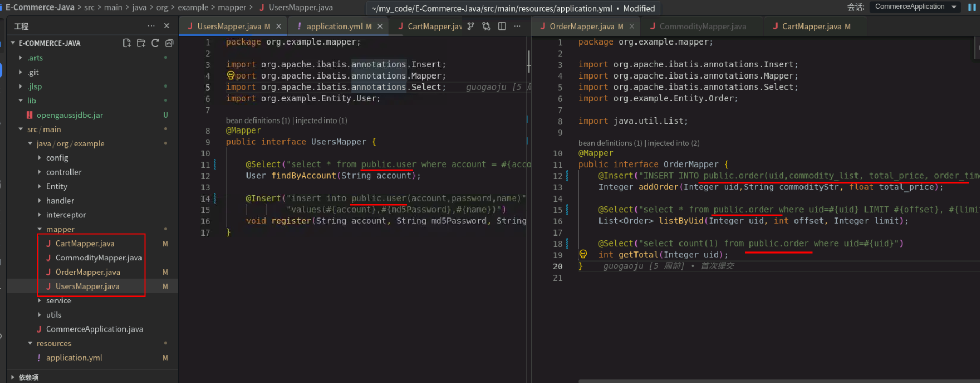Click the split editor icon
Image resolution: width=980 pixels, height=383 pixels.
tap(502, 26)
